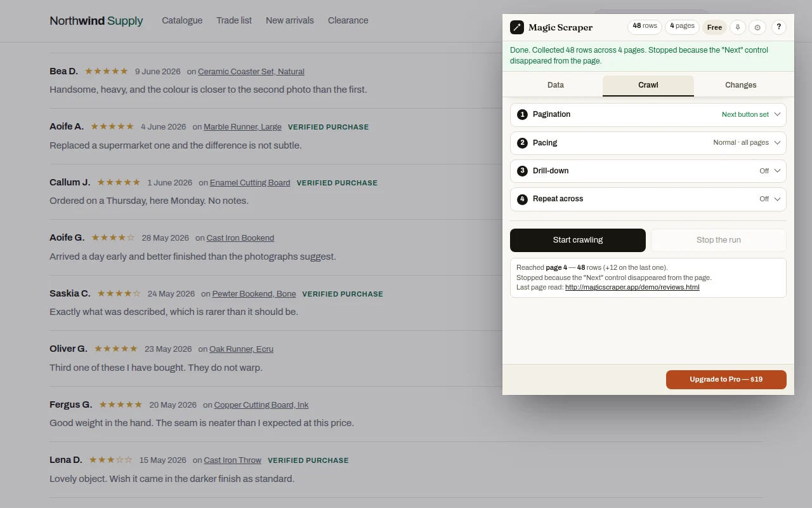812x508 pixels.
Task: Open the last page read URL link
Action: coord(632,287)
